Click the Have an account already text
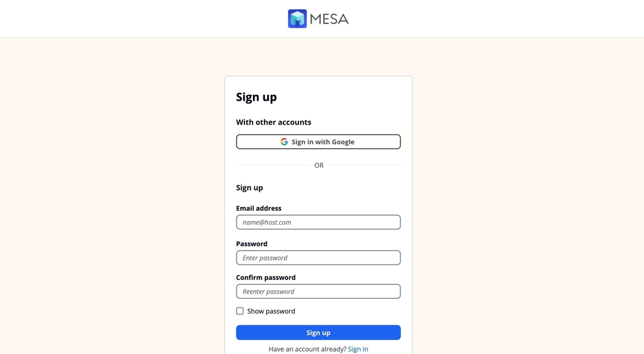Viewport: 644px width, 354px height. pyautogui.click(x=307, y=349)
